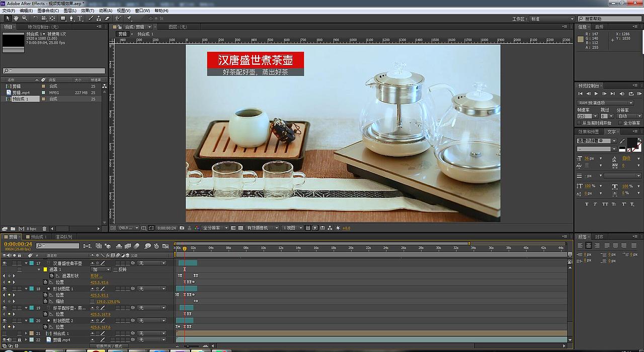Screen dimensions: 644x352
Task: Click the 遮罩形状 形状... link value
Action: [96, 276]
